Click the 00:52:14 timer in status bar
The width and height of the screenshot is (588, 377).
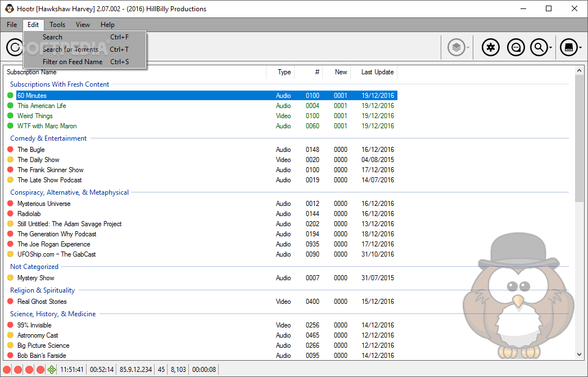pyautogui.click(x=102, y=370)
